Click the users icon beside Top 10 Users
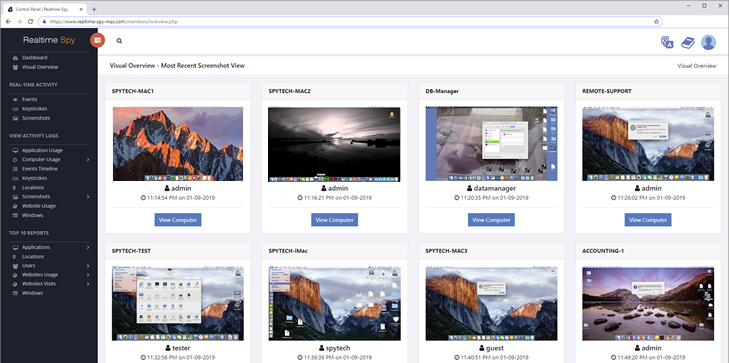 (15, 266)
